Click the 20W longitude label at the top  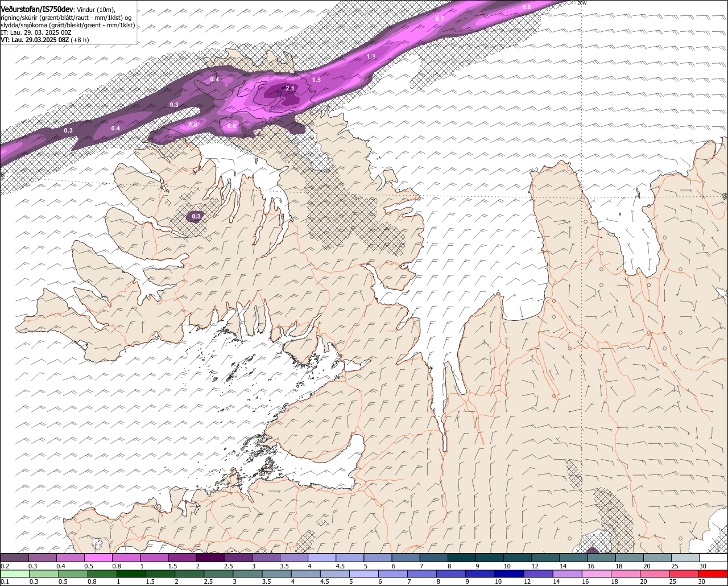pyautogui.click(x=581, y=3)
